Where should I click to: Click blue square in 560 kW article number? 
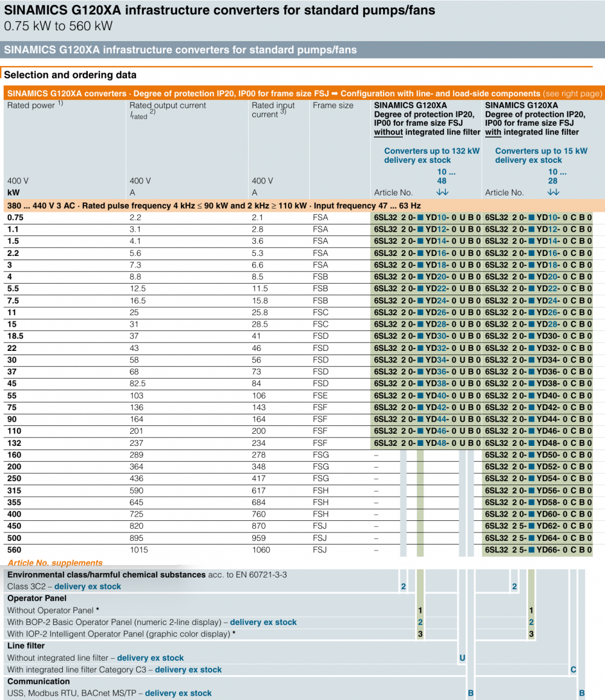531,550
